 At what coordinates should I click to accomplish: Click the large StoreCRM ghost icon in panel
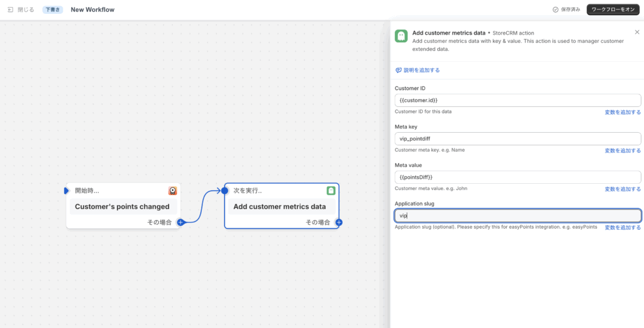[401, 36]
